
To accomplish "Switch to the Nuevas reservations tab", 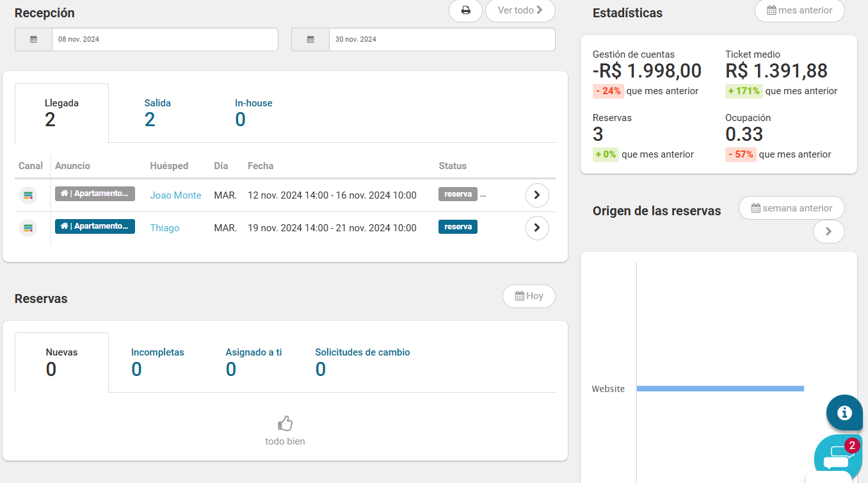I will pos(62,362).
